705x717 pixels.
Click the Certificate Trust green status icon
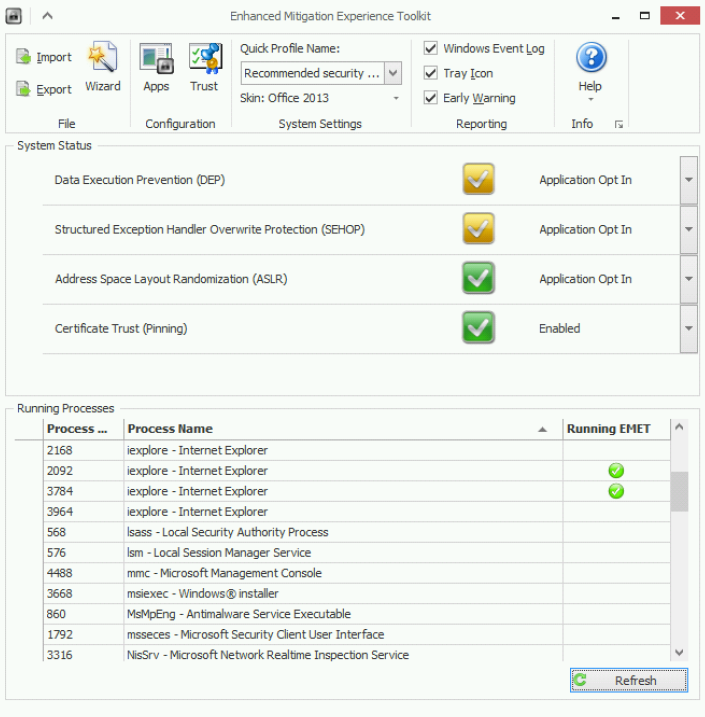[x=479, y=328]
